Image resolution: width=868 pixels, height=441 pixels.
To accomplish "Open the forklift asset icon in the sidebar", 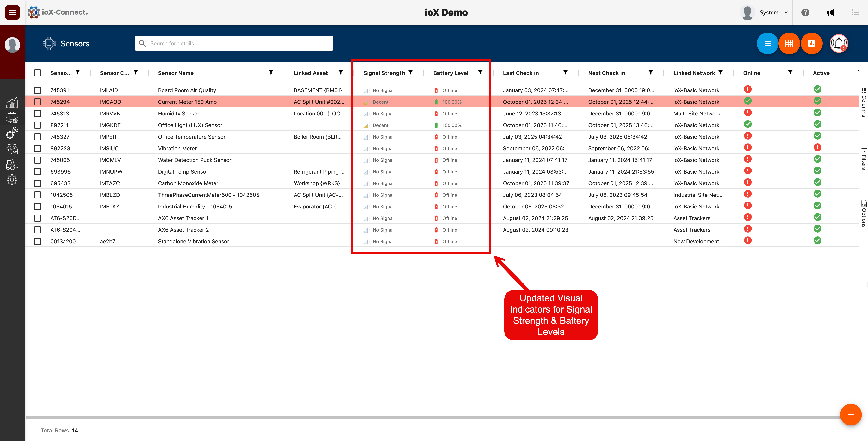I will pos(12,165).
